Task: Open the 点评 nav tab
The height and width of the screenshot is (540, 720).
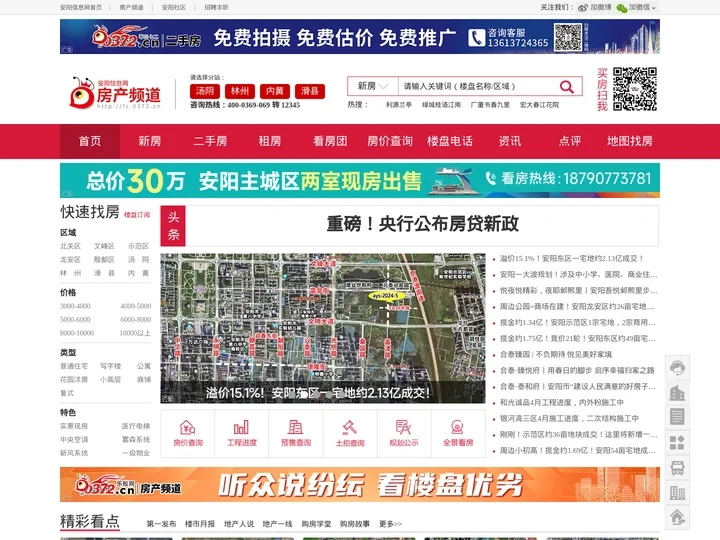Action: [570, 141]
